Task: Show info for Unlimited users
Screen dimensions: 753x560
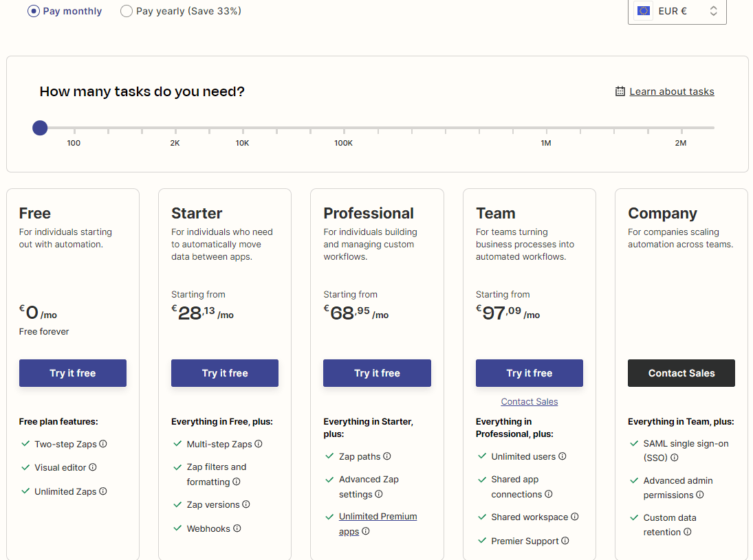Action: coord(563,456)
